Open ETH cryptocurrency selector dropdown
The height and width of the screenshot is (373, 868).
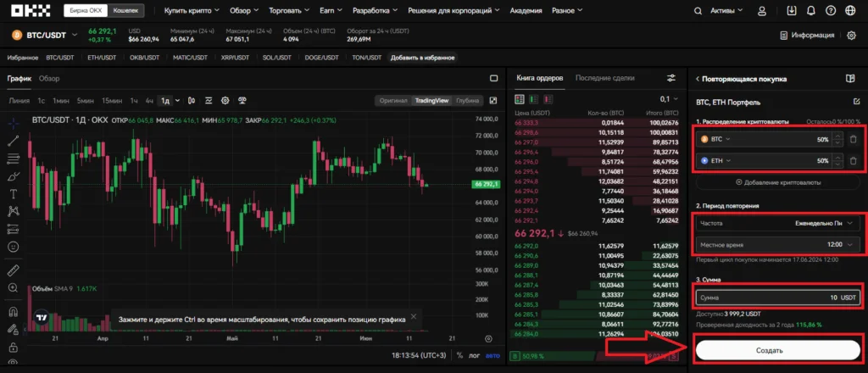[715, 161]
